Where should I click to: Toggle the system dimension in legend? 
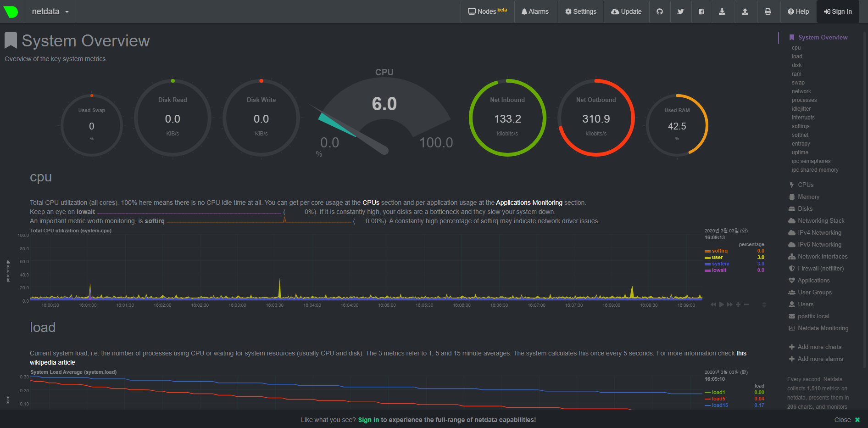coord(720,264)
